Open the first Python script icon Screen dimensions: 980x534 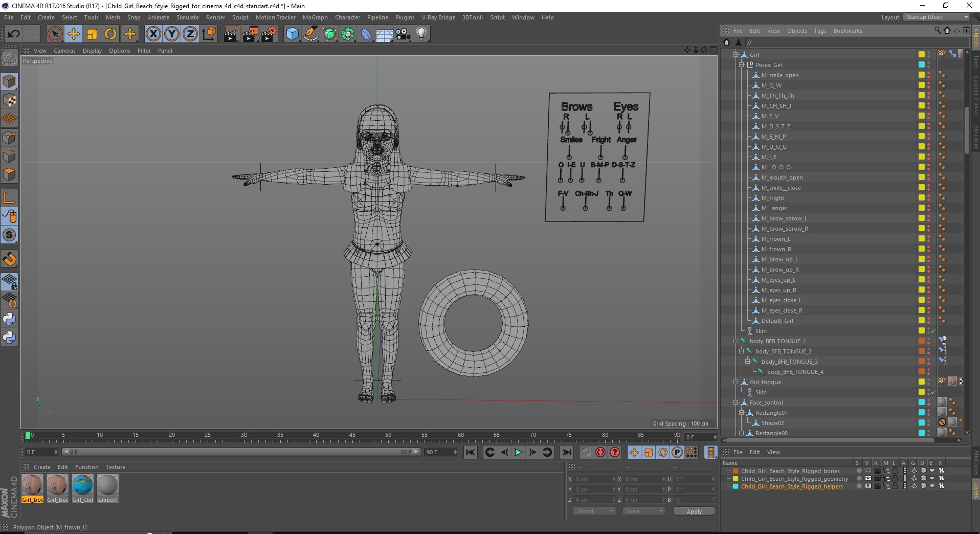tap(9, 319)
